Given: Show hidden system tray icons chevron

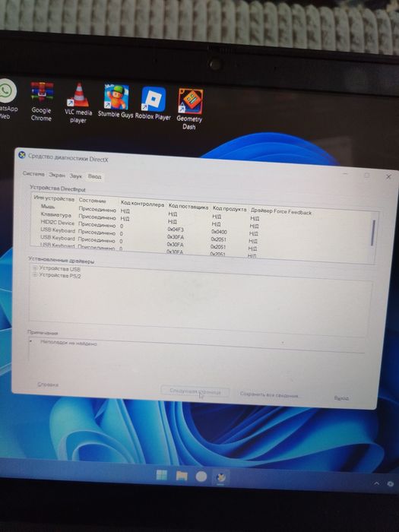Looking at the screenshot, I should click(377, 483).
